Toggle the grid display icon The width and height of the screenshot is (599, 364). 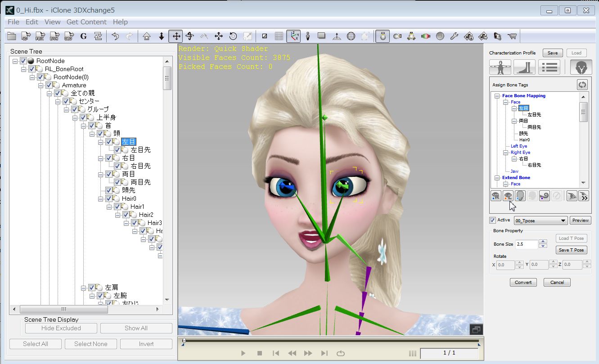pyautogui.click(x=279, y=36)
